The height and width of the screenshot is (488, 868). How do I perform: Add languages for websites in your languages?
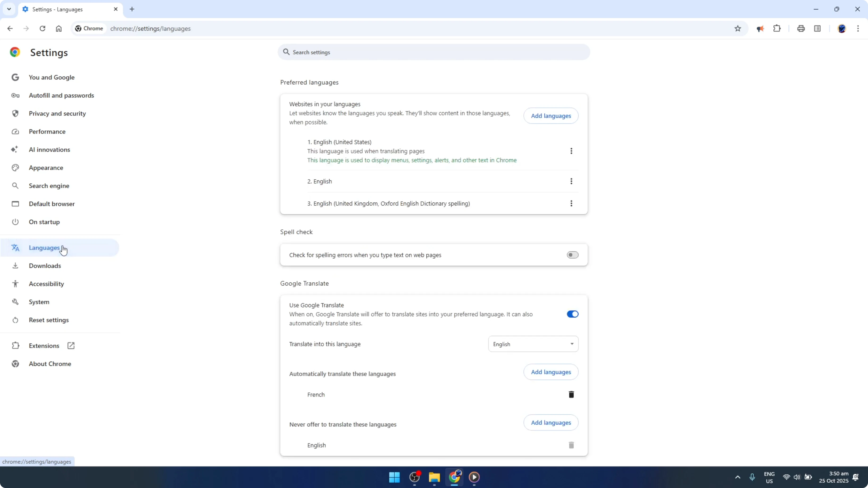pos(551,116)
